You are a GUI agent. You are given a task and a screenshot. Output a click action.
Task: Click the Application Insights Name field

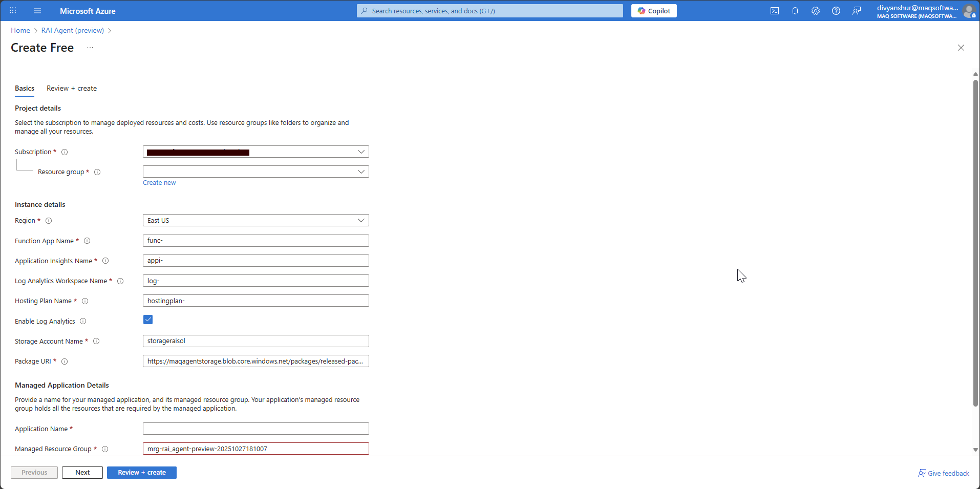(256, 261)
